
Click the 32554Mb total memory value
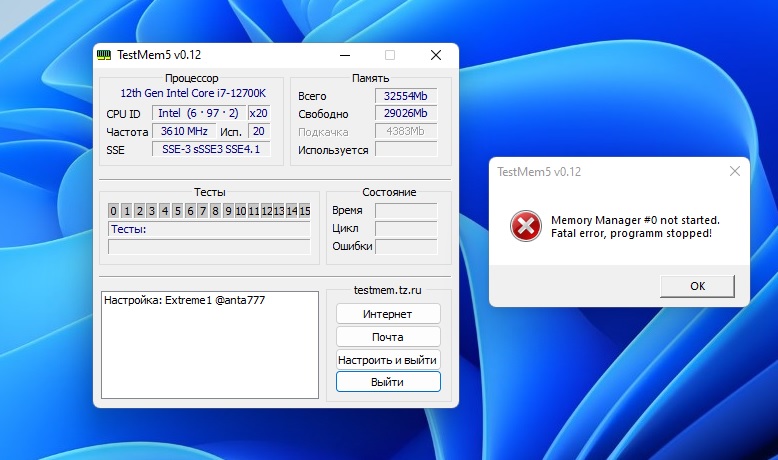click(x=406, y=96)
